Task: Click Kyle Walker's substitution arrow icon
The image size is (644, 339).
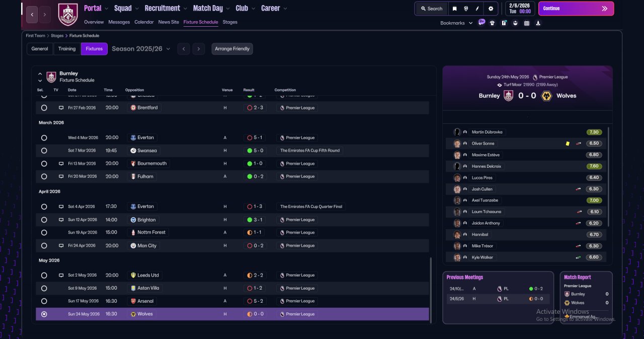Action: point(578,257)
